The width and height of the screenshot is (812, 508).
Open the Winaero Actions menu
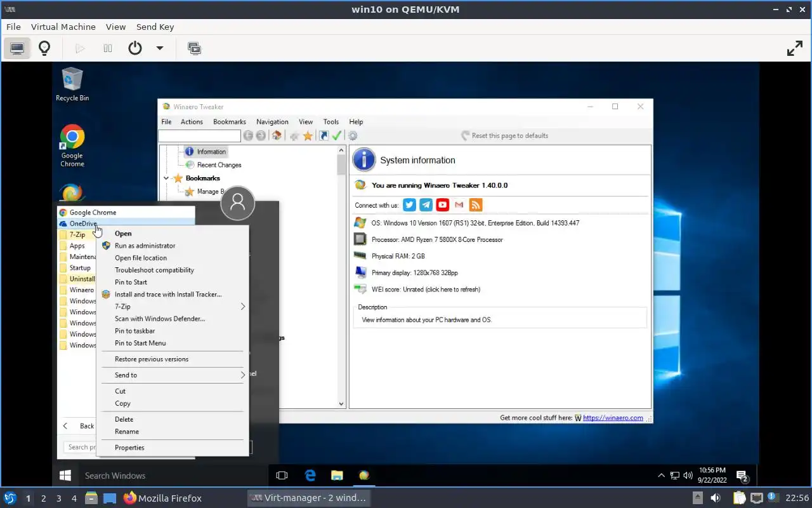tap(192, 122)
